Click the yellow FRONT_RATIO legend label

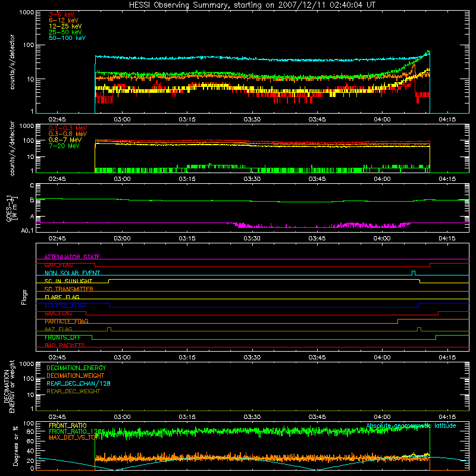click(x=68, y=425)
